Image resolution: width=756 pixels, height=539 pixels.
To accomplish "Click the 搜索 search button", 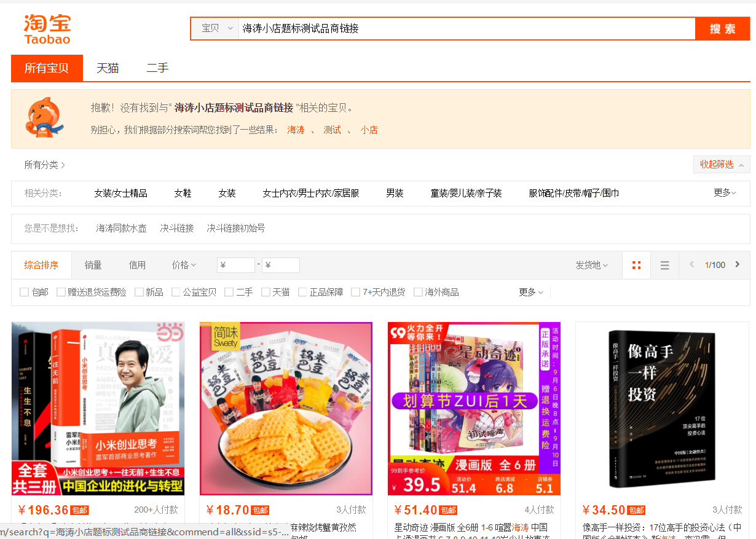I will coord(722,28).
